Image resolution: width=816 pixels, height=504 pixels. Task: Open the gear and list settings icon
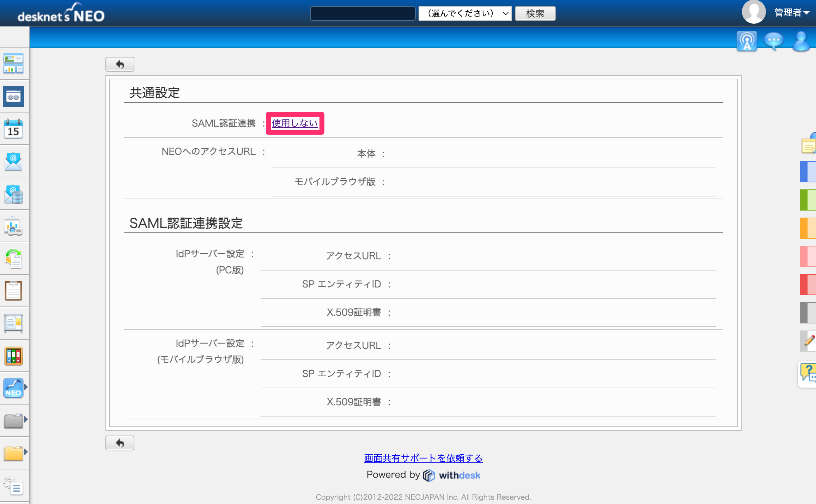pyautogui.click(x=13, y=486)
